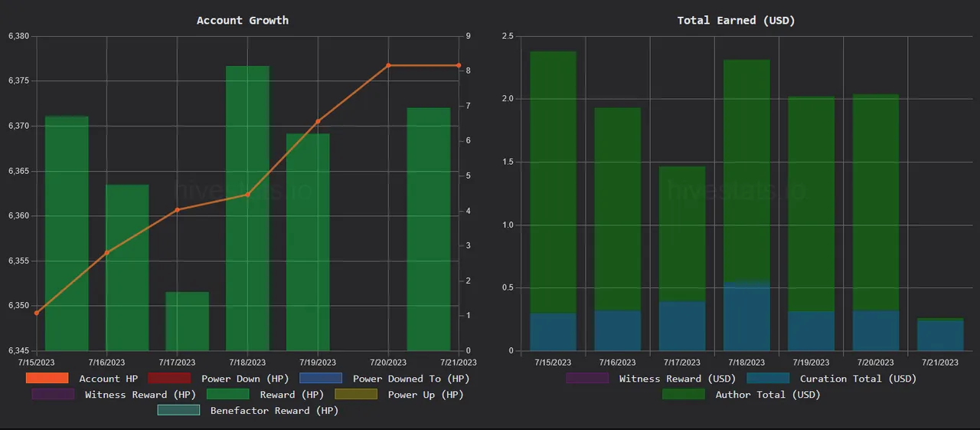Toggle the Benefactor Reward (HP) legend label
The height and width of the screenshot is (430, 980).
tap(274, 411)
